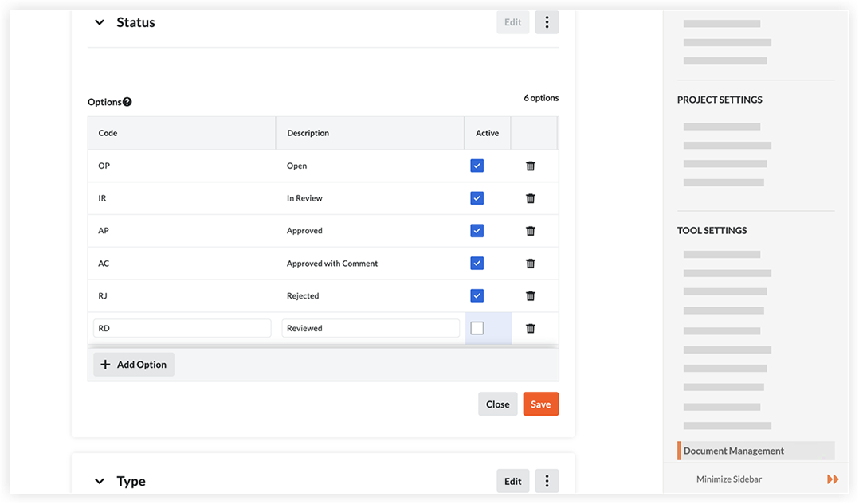
Task: Enable Active checkbox for Reviewed row
Action: tap(477, 328)
